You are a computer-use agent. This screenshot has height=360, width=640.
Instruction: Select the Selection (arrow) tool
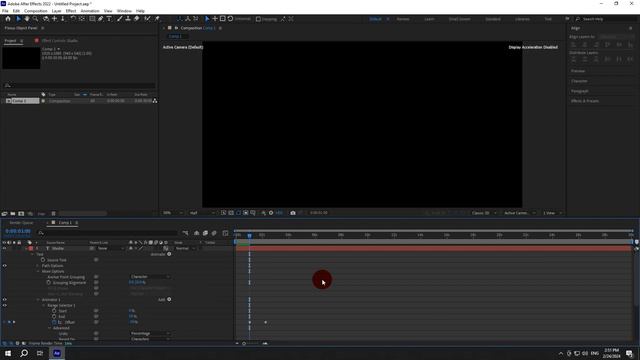pyautogui.click(x=18, y=19)
